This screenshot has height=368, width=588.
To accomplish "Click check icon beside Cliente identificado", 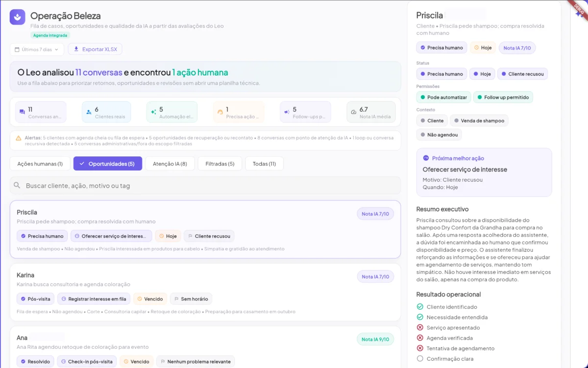I will point(420,307).
